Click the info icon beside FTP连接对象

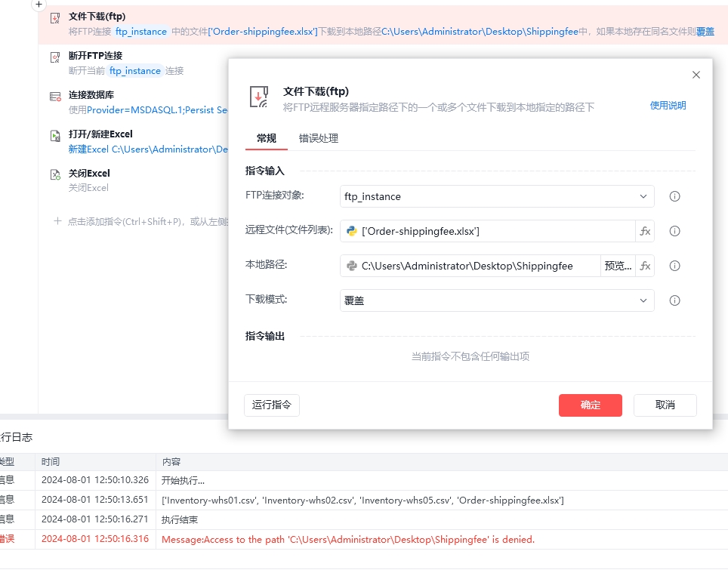(674, 196)
